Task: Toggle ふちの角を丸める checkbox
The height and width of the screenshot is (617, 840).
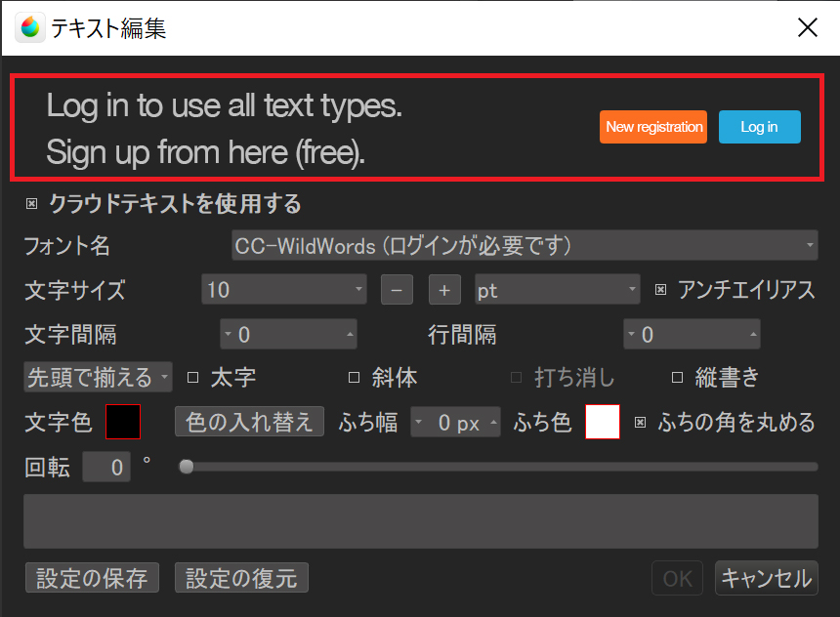Action: (641, 423)
